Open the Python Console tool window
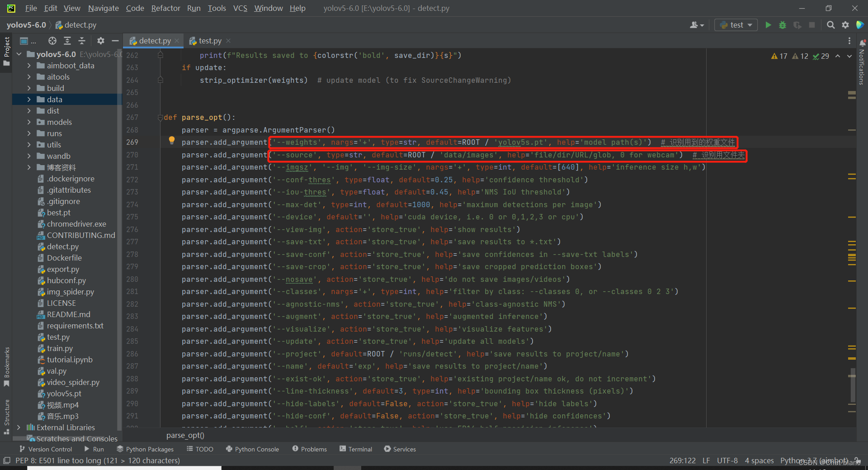The image size is (868, 470). click(x=252, y=449)
